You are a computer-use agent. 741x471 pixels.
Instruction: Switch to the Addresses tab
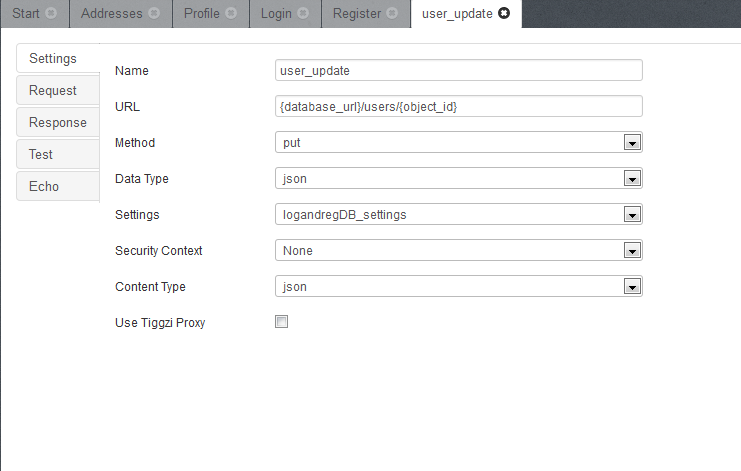pos(110,14)
